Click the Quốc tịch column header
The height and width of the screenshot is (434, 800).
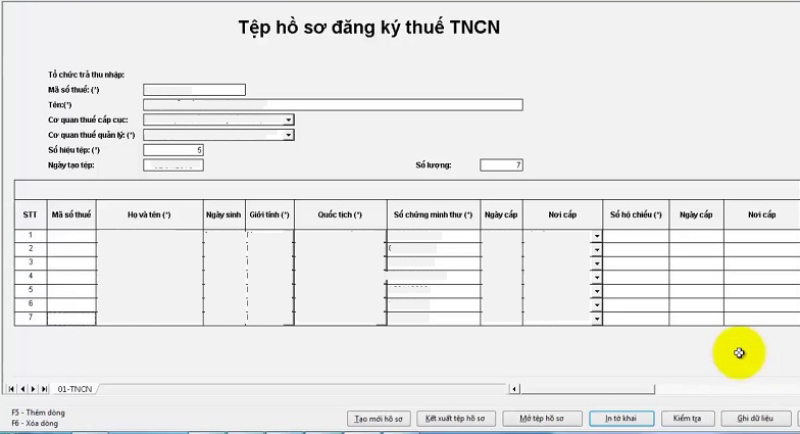click(340, 215)
